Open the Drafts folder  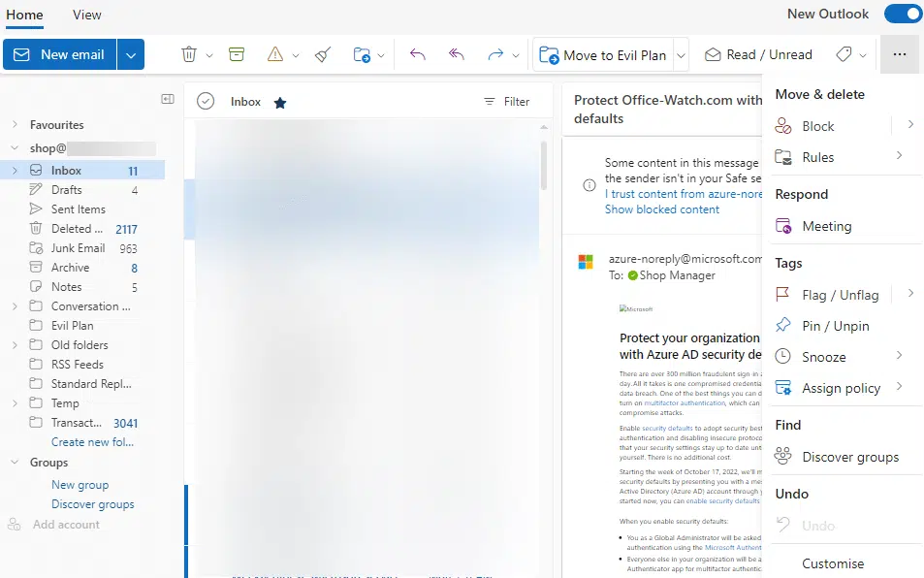[x=82, y=190]
